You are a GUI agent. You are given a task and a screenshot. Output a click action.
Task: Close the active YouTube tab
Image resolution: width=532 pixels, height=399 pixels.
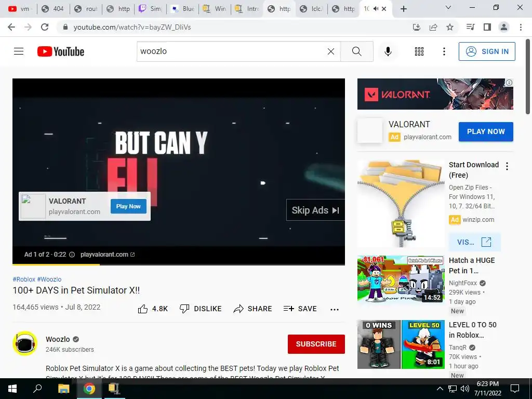tap(384, 9)
